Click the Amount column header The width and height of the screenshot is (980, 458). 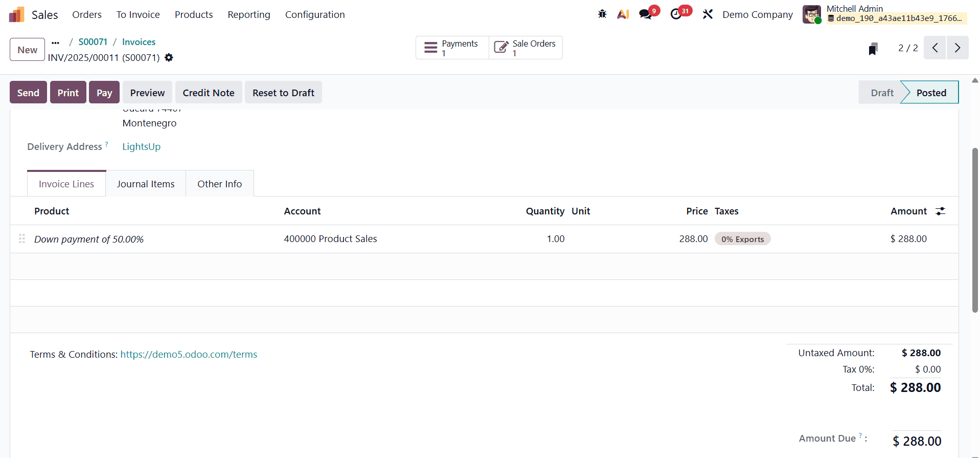click(908, 211)
